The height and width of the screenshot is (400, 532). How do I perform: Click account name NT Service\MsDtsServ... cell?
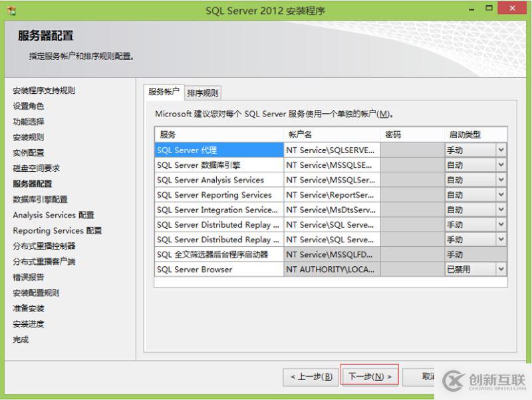(x=332, y=210)
